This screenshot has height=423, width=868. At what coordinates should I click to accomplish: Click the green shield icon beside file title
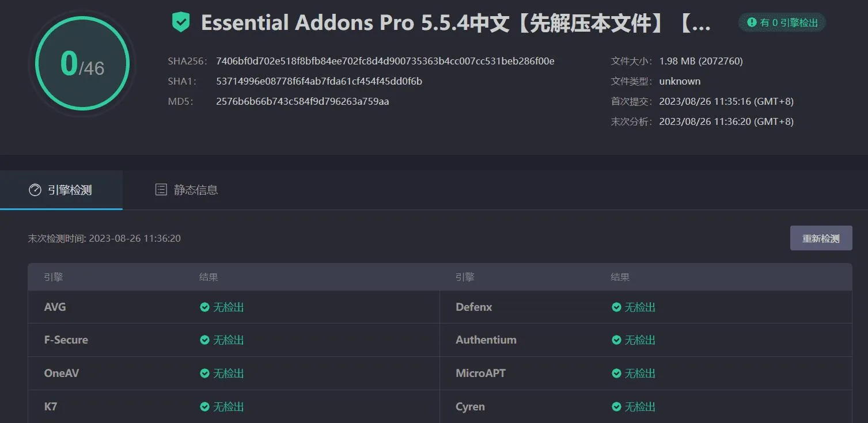[x=181, y=23]
